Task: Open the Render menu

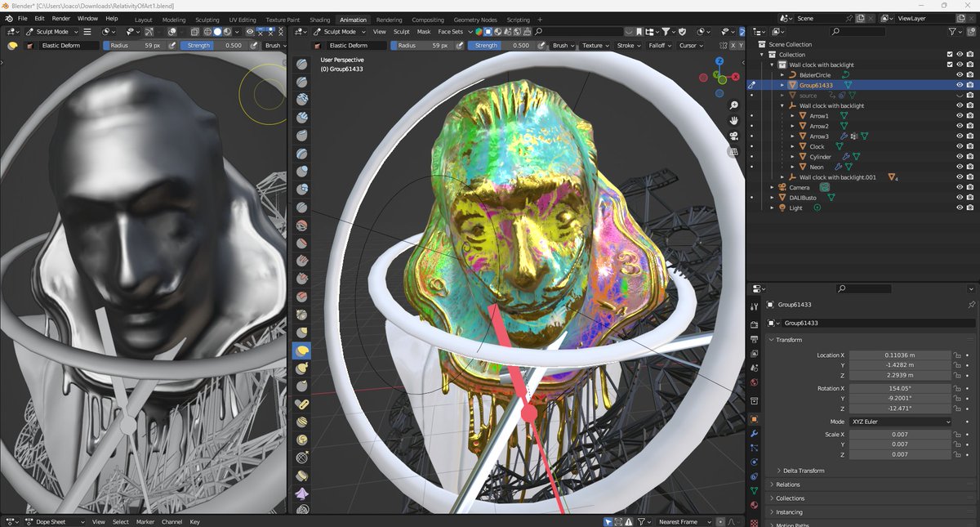Action: (60, 18)
